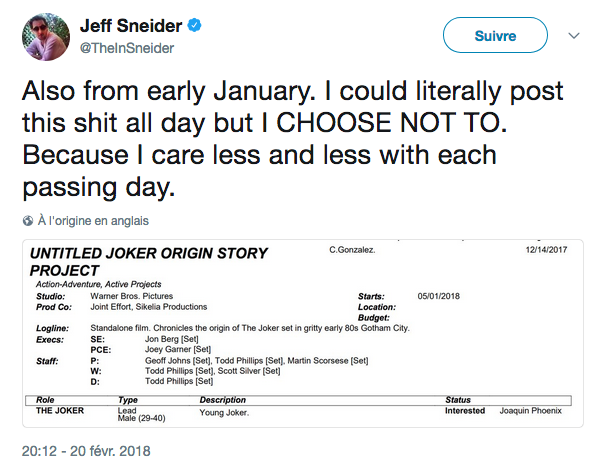Open Jeff Sneider's profile avatar
609x471 pixels.
pyautogui.click(x=46, y=36)
